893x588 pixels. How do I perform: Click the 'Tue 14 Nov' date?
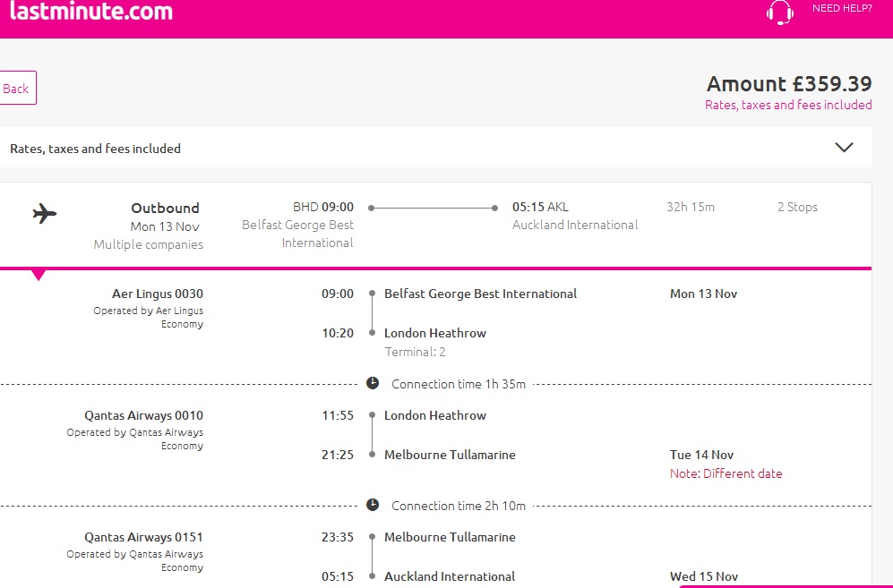click(x=701, y=455)
